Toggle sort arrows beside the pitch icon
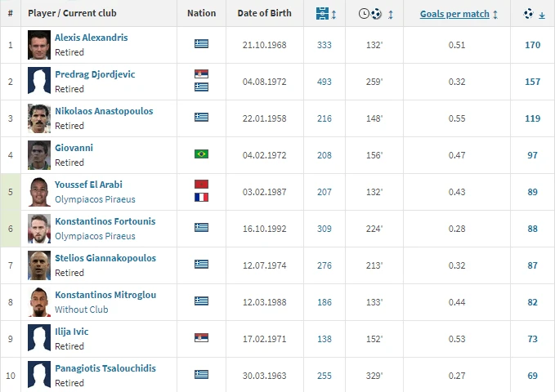The image size is (555, 392). click(x=333, y=15)
